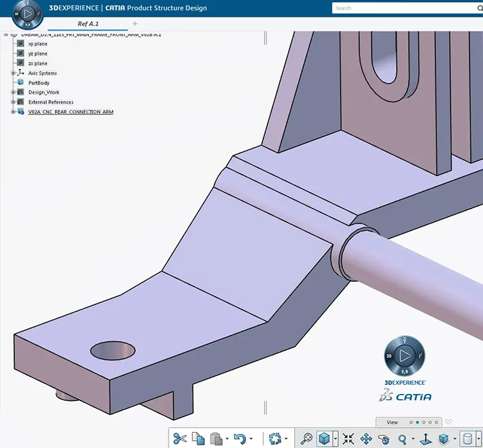Image resolution: width=483 pixels, height=448 pixels.
Task: Select External References in the tree
Action: click(51, 102)
